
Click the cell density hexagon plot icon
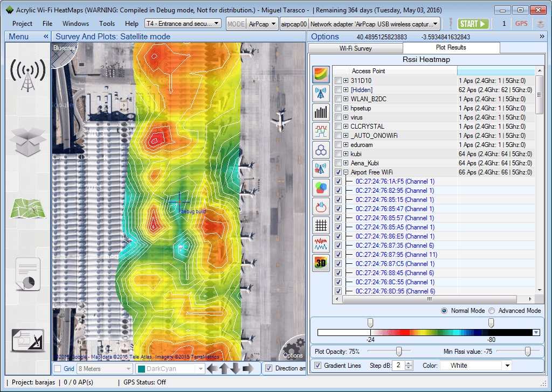coord(321,150)
